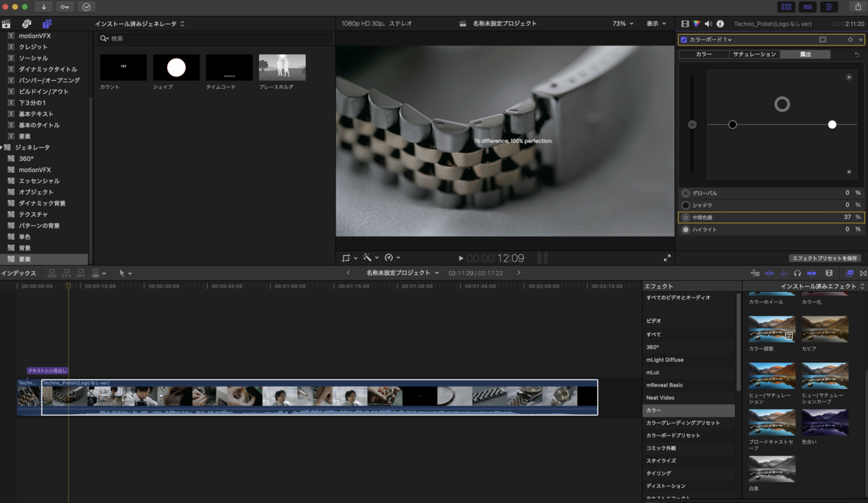This screenshot has width=868, height=503.
Task: Reset the color board with the undo arrow
Action: (858, 54)
